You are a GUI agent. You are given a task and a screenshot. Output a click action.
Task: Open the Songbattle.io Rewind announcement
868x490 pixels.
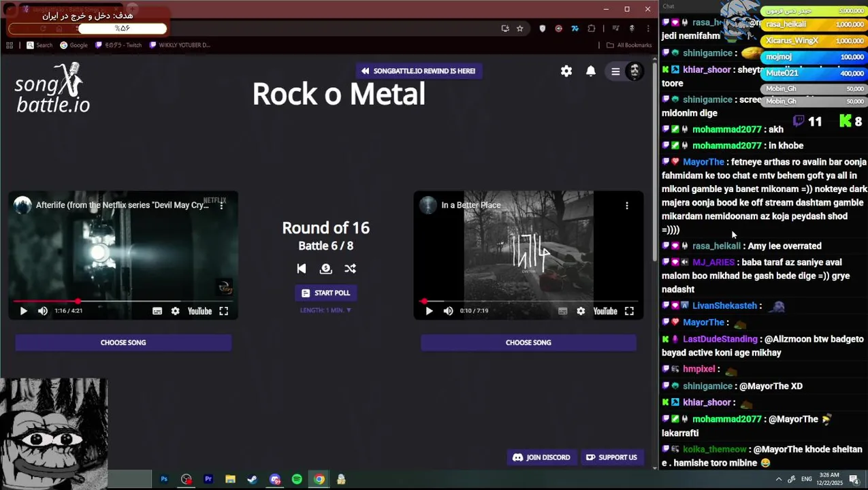point(419,71)
